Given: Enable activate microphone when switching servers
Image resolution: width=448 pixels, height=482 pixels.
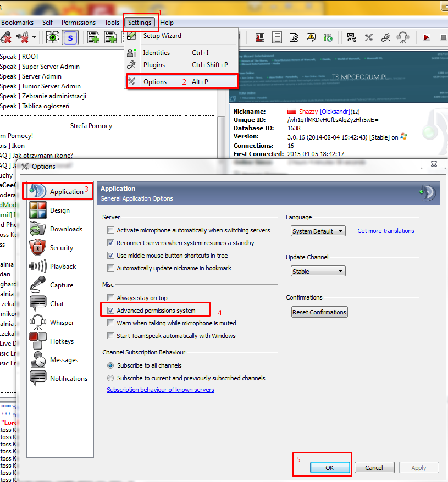Looking at the screenshot, I should (110, 230).
